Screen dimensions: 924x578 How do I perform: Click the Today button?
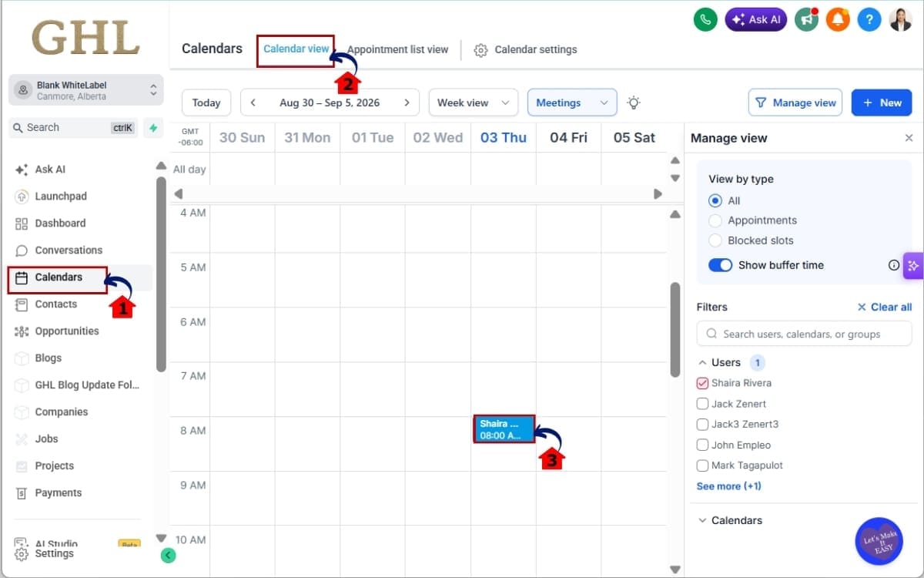(206, 102)
